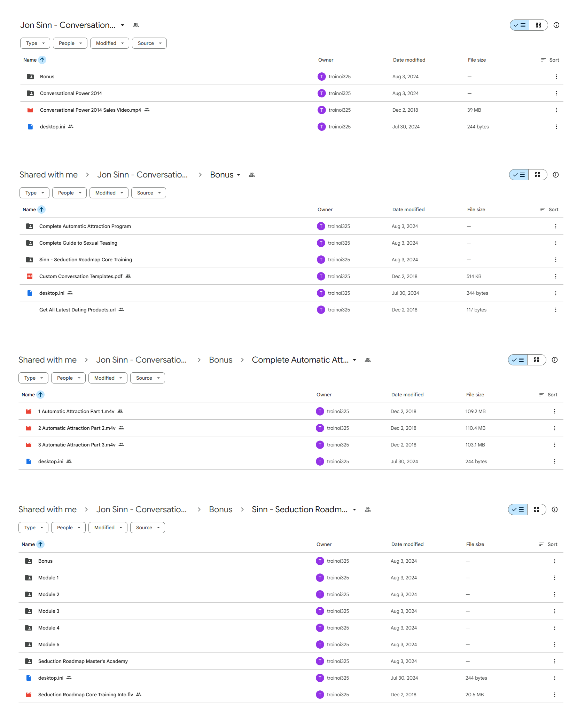Open Sort options in the first panel
585x728 pixels.
pos(550,60)
